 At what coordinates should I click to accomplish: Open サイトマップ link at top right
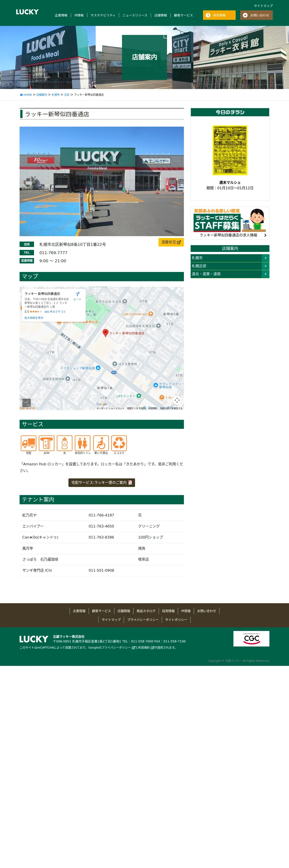tap(263, 6)
